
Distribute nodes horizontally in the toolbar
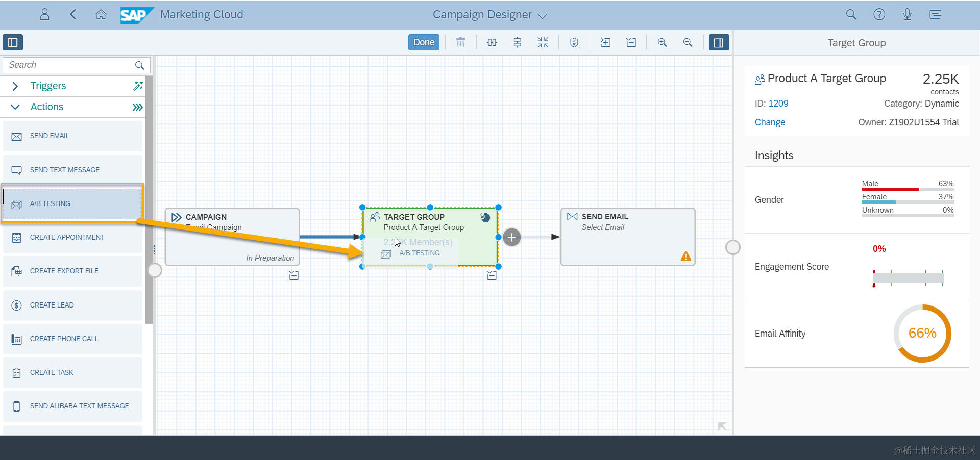(492, 42)
